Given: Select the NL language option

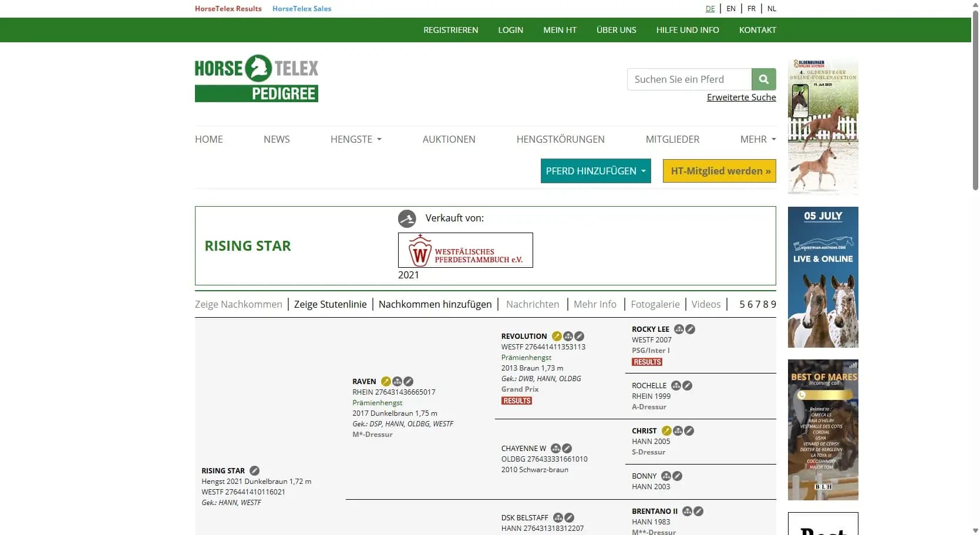Looking at the screenshot, I should click(772, 9).
